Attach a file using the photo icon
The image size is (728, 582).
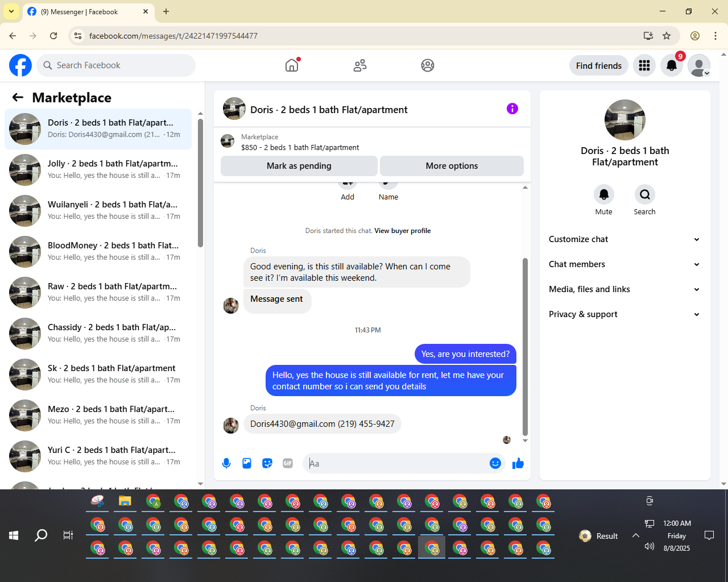pos(247,463)
